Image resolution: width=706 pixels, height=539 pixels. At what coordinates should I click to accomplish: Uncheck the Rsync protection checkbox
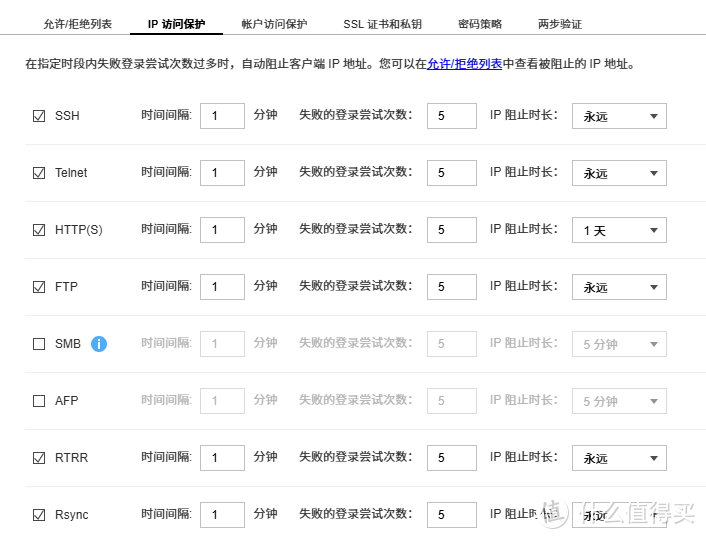(39, 515)
